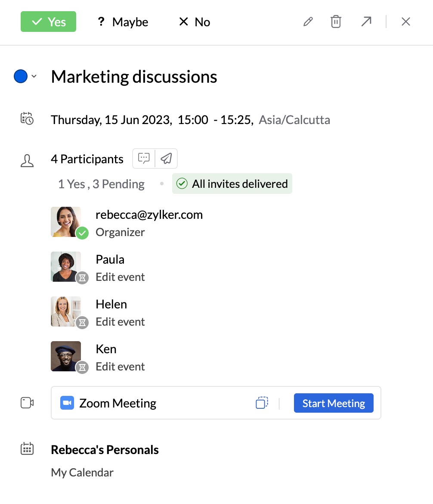Click the pencil edit event icon
Screen dimensions: 433x504
pos(308,22)
